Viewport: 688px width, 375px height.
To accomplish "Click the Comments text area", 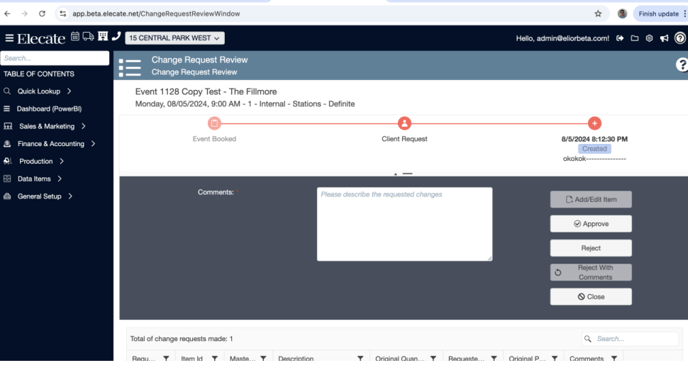I will click(405, 224).
